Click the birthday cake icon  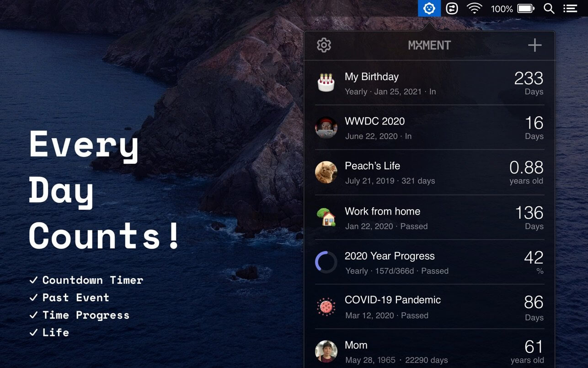(326, 82)
